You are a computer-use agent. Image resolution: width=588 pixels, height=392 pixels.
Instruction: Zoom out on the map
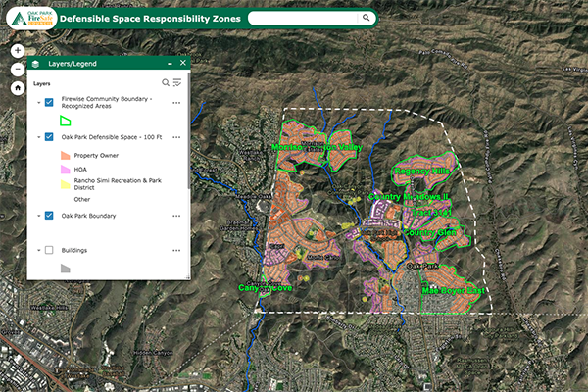pyautogui.click(x=18, y=69)
